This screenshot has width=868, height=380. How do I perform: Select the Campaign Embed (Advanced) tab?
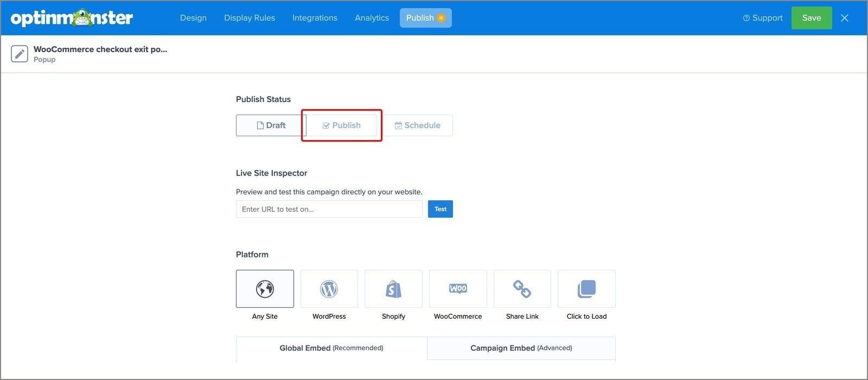[x=521, y=348]
